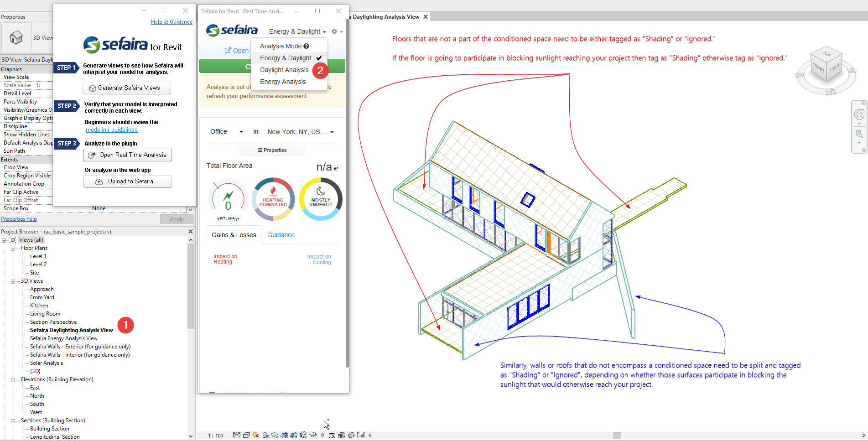Click the Heating Dominated gauge
This screenshot has width=868, height=441.
click(x=273, y=199)
